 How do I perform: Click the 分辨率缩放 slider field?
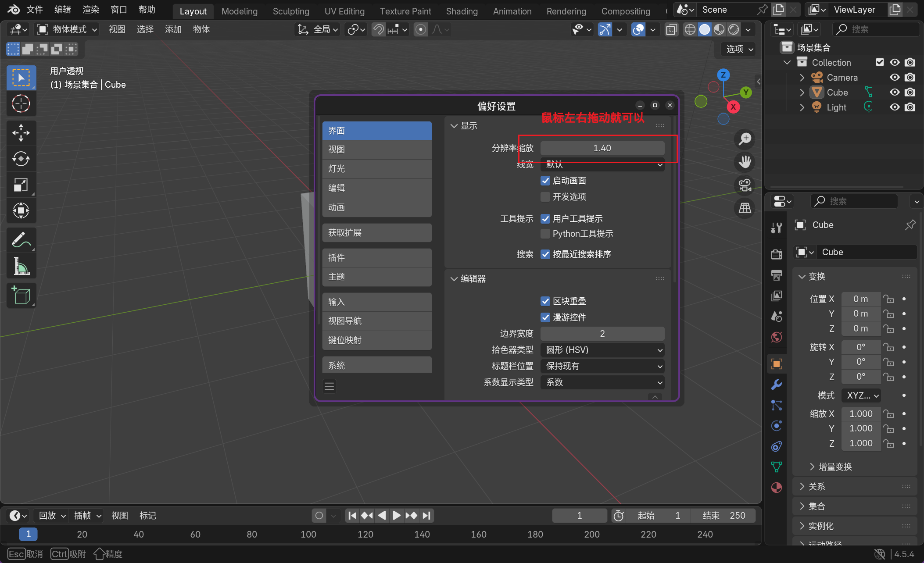602,148
